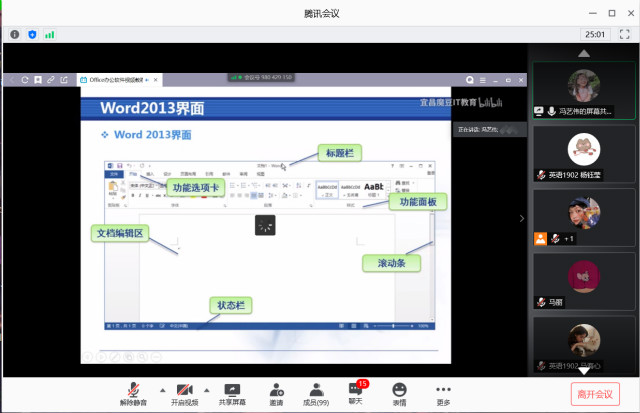Click microphone icon on 冯艺伟 tile
Viewport: 640px width, 413px height.
[x=551, y=111]
